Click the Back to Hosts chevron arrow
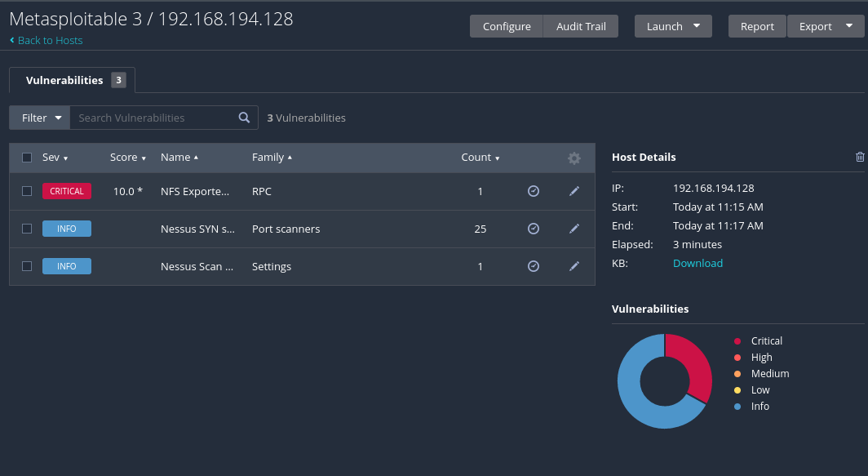Image resolution: width=868 pixels, height=476 pixels. click(12, 41)
